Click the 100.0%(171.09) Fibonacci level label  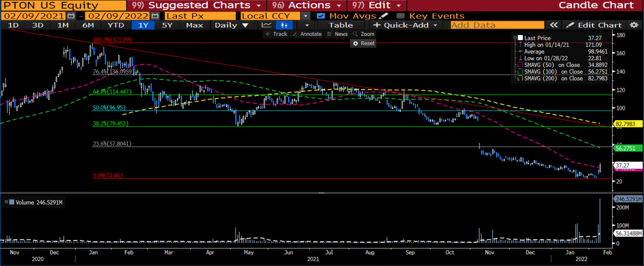(112, 40)
